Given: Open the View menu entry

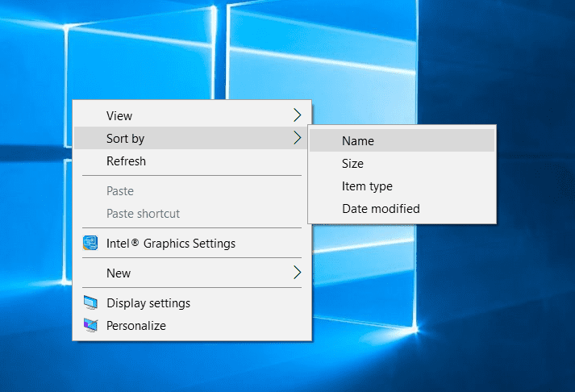Looking at the screenshot, I should point(192,115).
